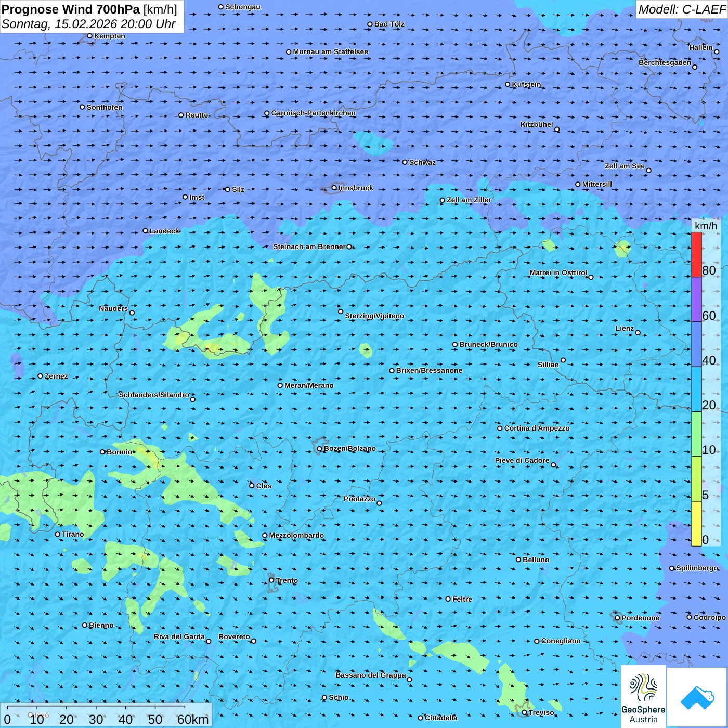Click the 'Bassano del Grappa' label
Screen dimensions: 728x728
click(370, 675)
